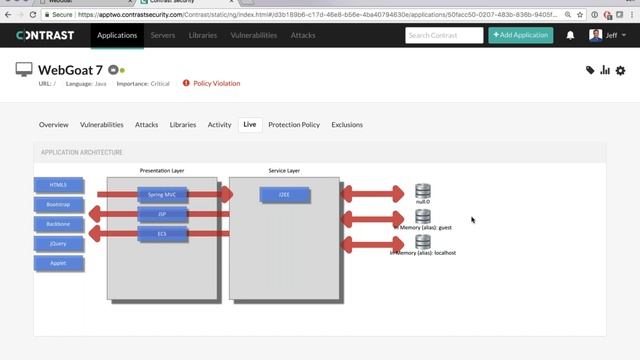This screenshot has width=640, height=360.
Task: Click the Presentation Layer label
Action: tap(162, 171)
